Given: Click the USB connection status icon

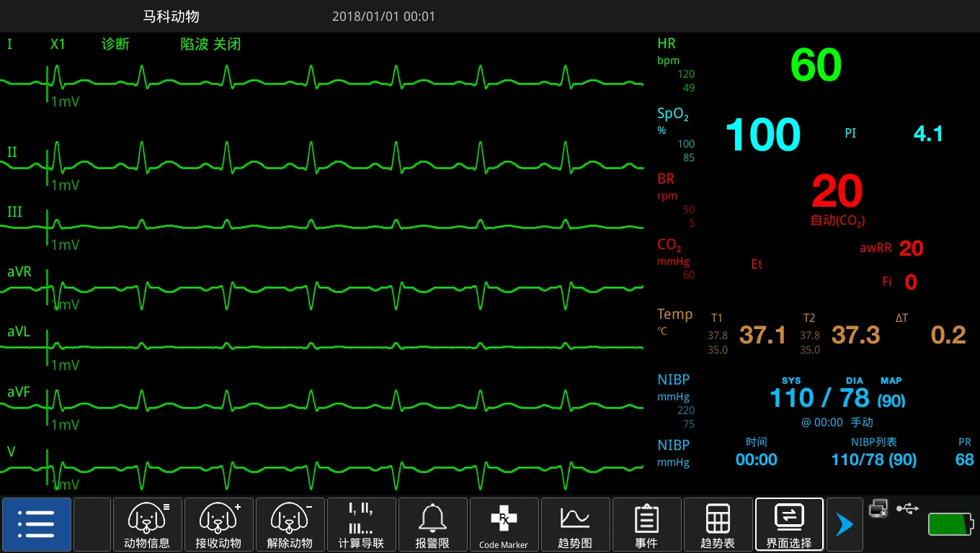Looking at the screenshot, I should [907, 508].
